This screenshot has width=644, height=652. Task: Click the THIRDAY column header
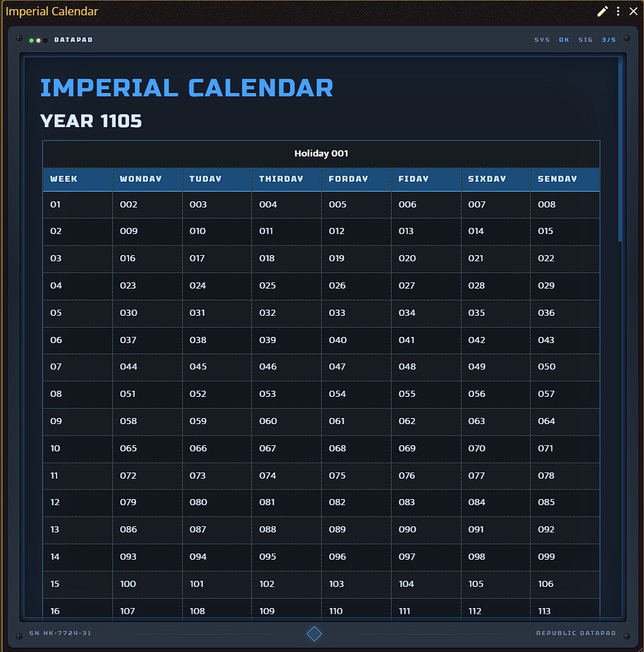tap(286, 179)
